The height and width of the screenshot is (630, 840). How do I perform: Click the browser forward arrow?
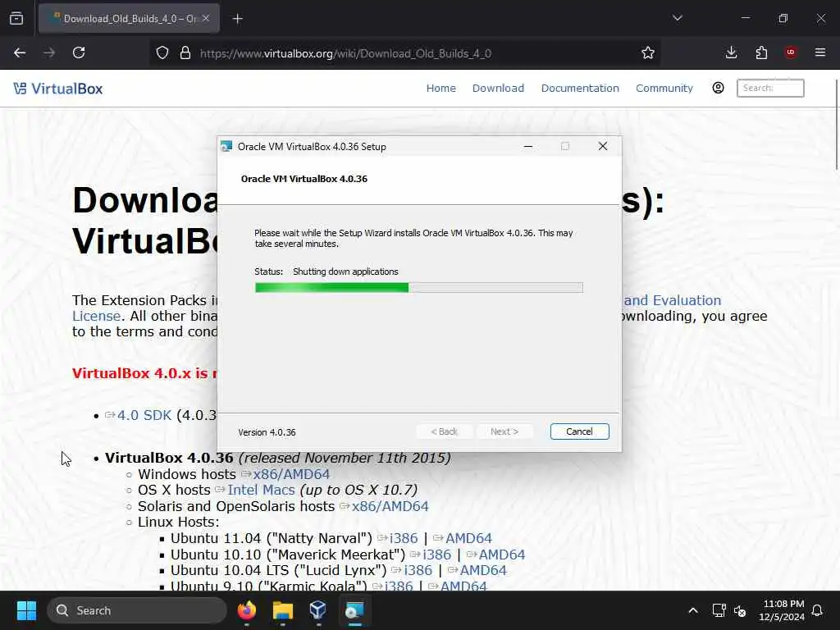pos(49,52)
